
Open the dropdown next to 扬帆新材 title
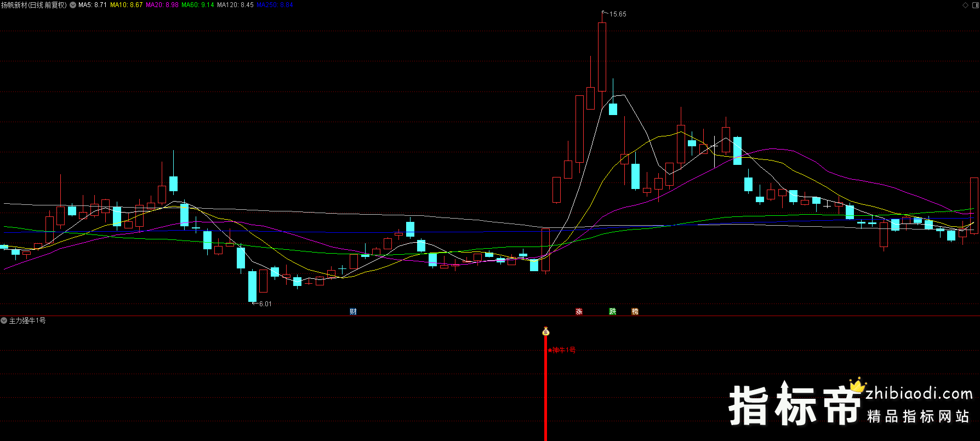click(x=73, y=5)
